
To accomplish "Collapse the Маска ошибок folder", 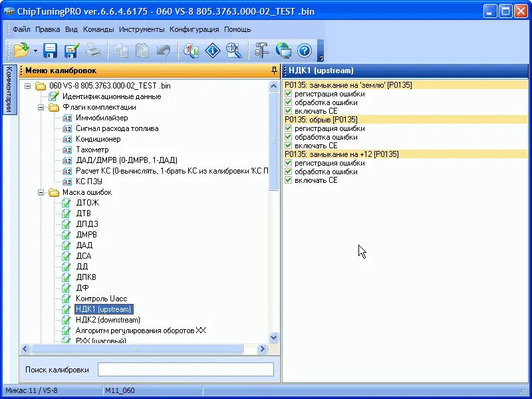I will (41, 192).
